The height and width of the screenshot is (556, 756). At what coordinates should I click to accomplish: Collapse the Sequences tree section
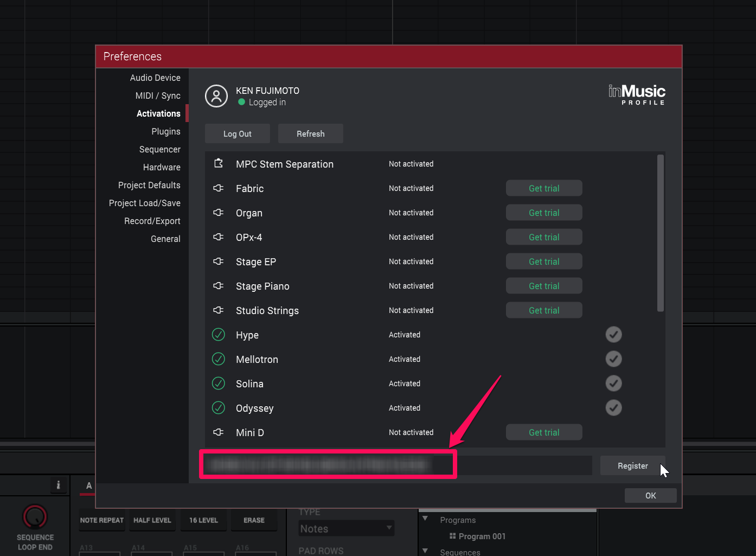[425, 551]
